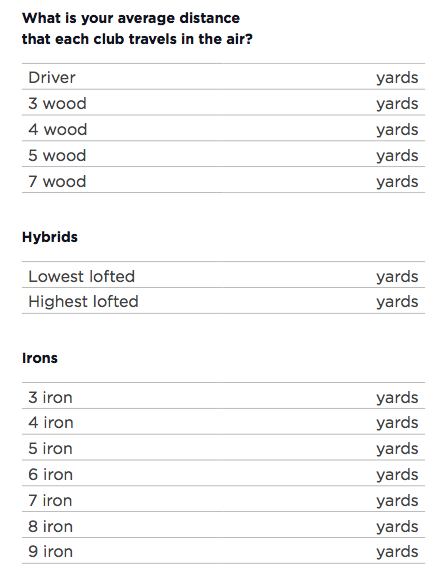
Task: Select the Lowest lofted hybrid field
Action: [x=223, y=275]
